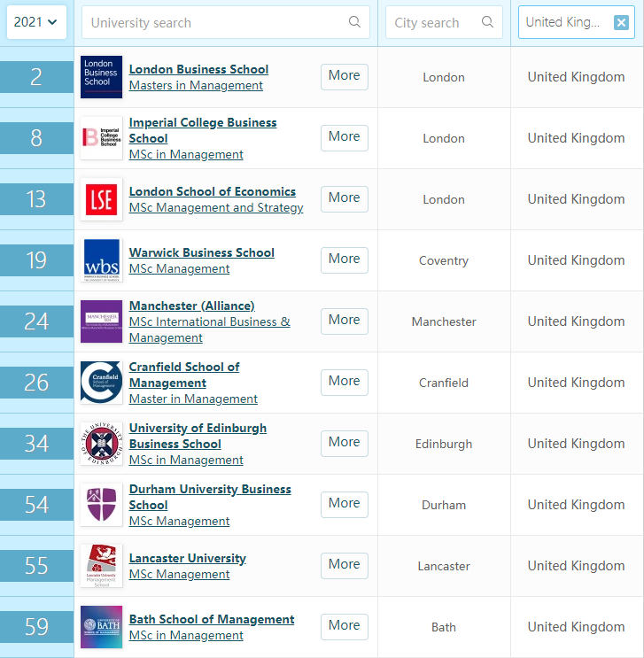The height and width of the screenshot is (658, 644).
Task: Click the Bath School of Management logo
Action: click(x=101, y=626)
